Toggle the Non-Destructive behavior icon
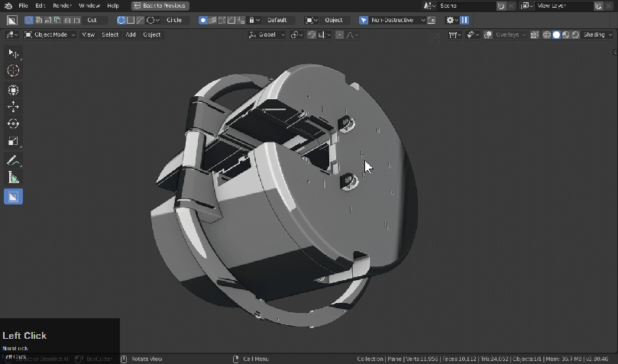This screenshot has width=618, height=364. pos(364,20)
